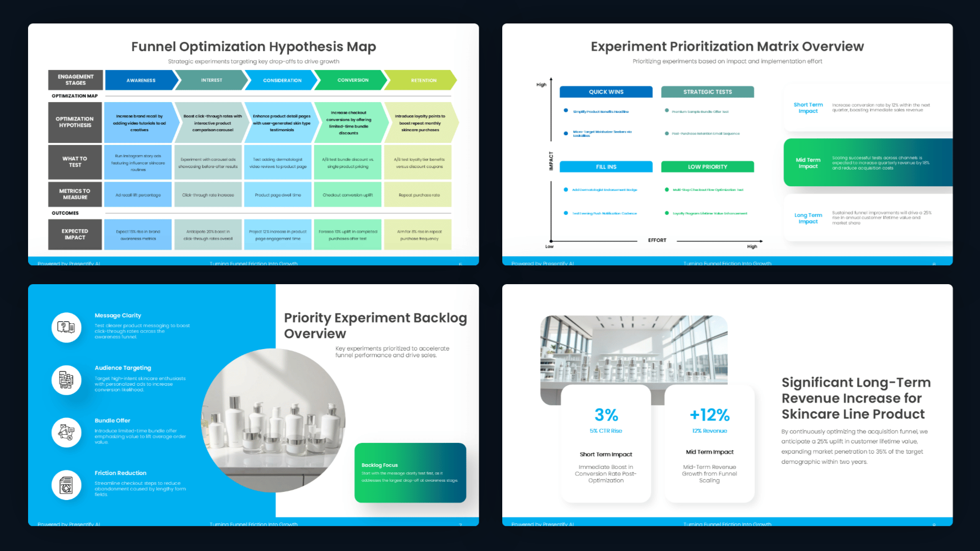Image resolution: width=980 pixels, height=551 pixels.
Task: Click the Bundle Offer circle icon
Action: pos(66,433)
